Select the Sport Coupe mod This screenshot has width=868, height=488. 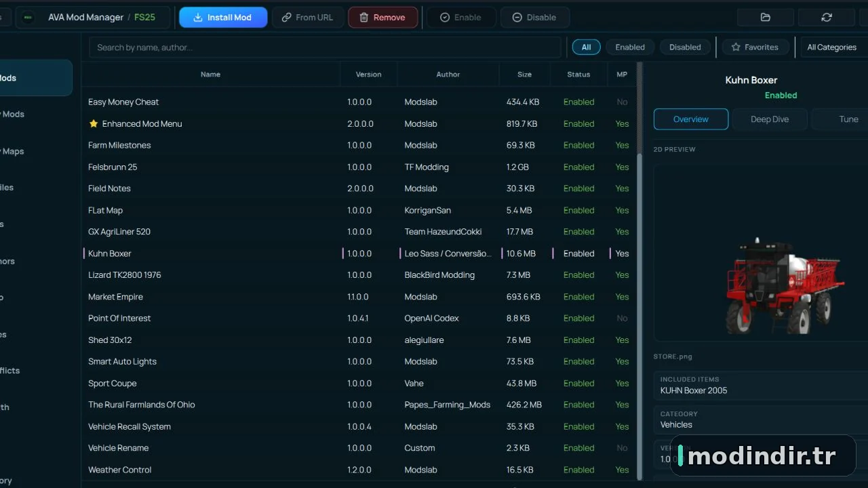pos(113,384)
